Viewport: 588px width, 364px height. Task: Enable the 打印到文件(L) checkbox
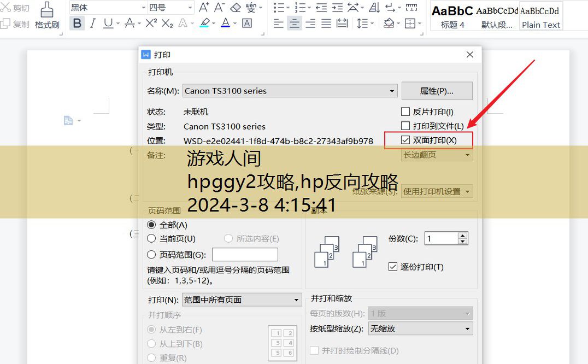pos(405,126)
